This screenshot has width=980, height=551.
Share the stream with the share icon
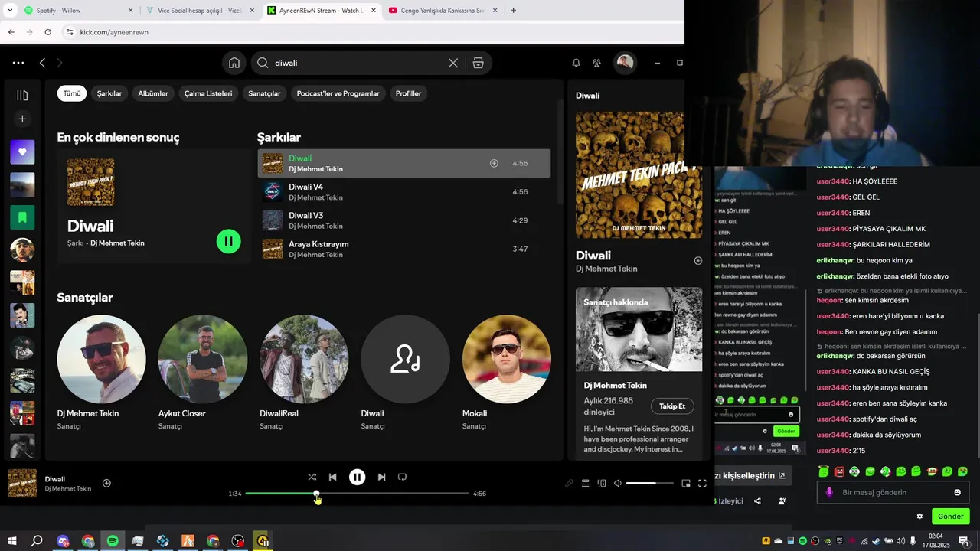[x=757, y=501]
